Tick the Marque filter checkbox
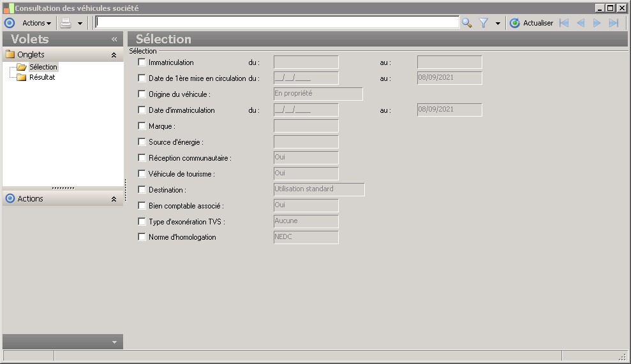631x364 pixels. click(142, 126)
